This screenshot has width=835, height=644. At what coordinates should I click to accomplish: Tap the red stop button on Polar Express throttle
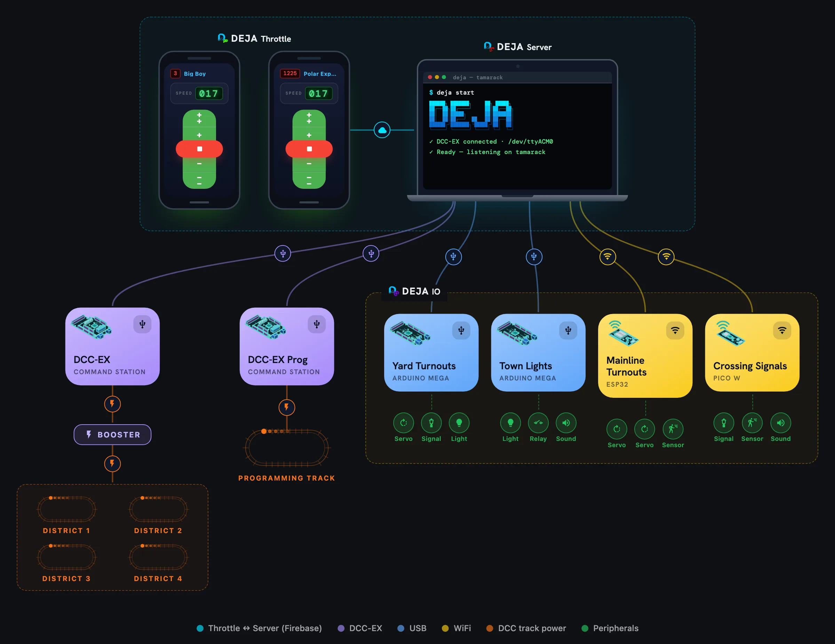(309, 149)
